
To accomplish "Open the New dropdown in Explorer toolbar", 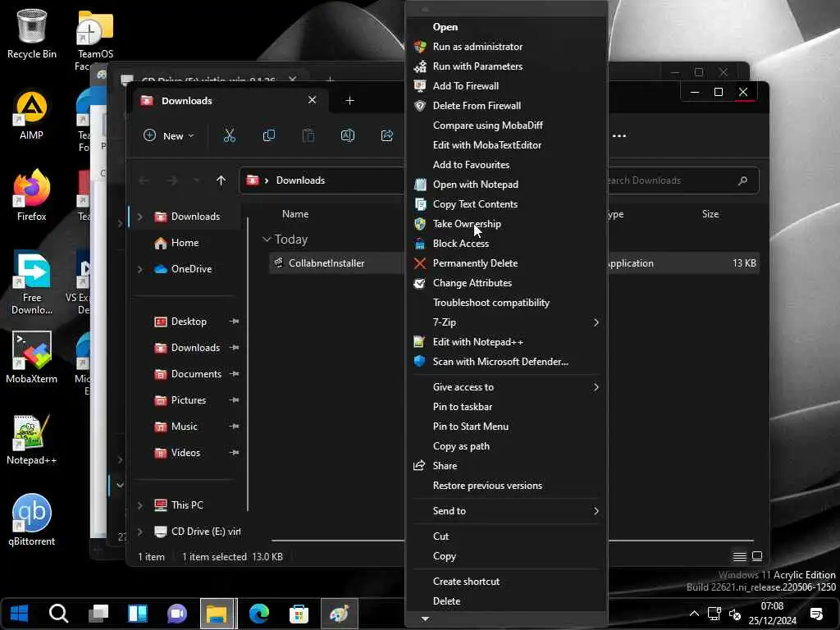I will [169, 135].
